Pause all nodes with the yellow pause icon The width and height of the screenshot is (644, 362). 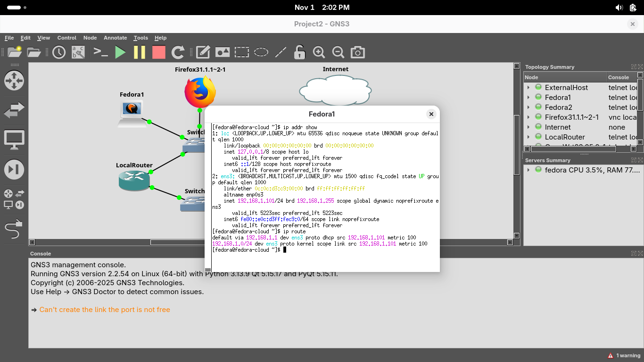coord(140,52)
